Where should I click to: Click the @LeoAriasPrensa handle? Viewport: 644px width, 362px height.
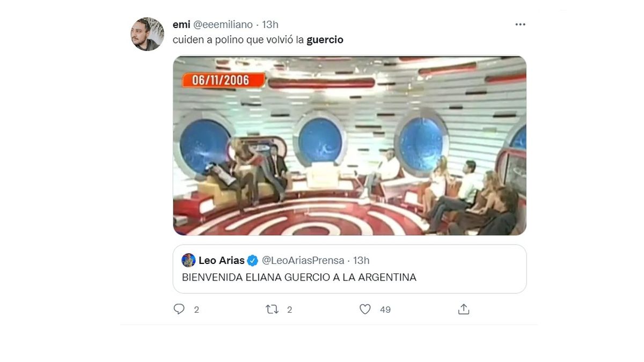click(x=303, y=261)
